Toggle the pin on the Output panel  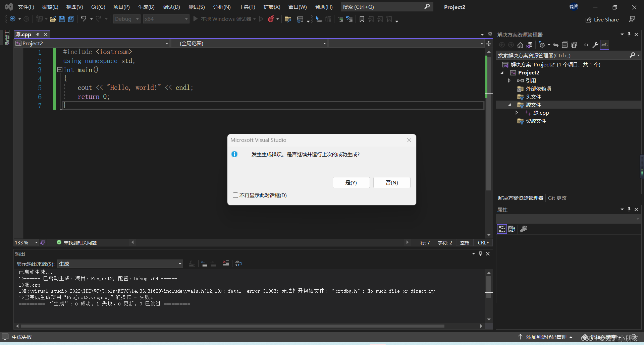[x=480, y=254]
